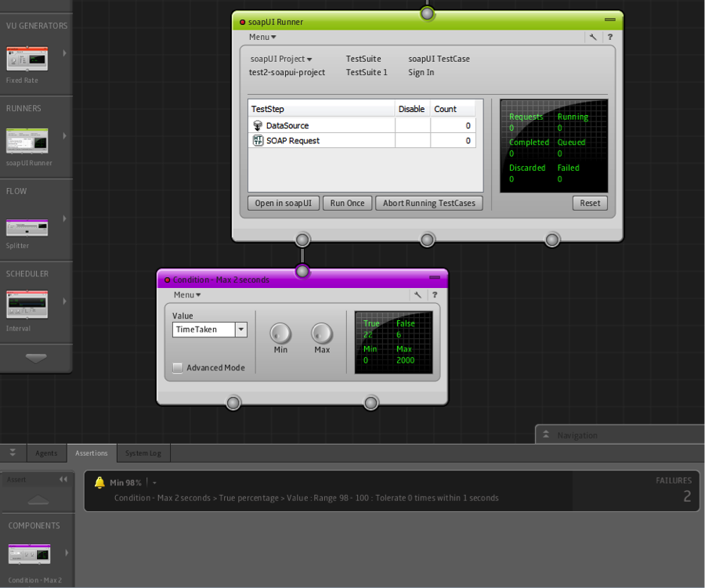Select the Interval scheduler thumbnail
Viewport: 705px width, 588px height.
27,305
